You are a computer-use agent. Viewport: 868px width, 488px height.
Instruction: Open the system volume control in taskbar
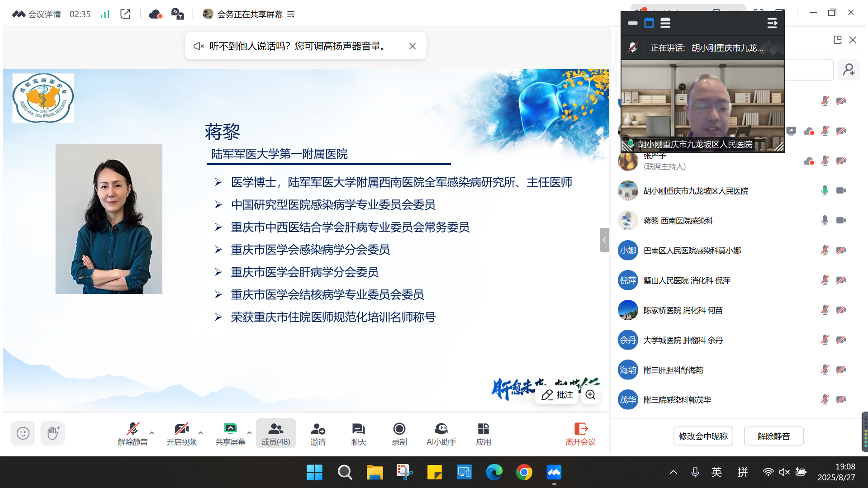tap(784, 472)
